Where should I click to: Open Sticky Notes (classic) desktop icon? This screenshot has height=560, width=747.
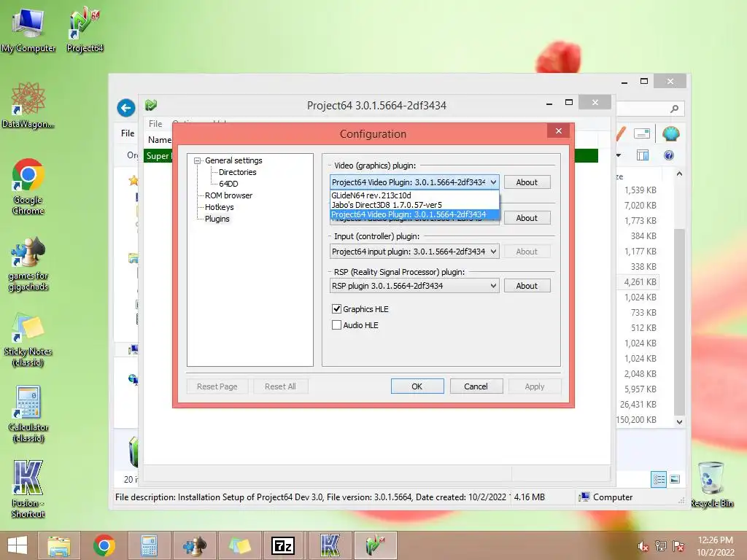28,340
